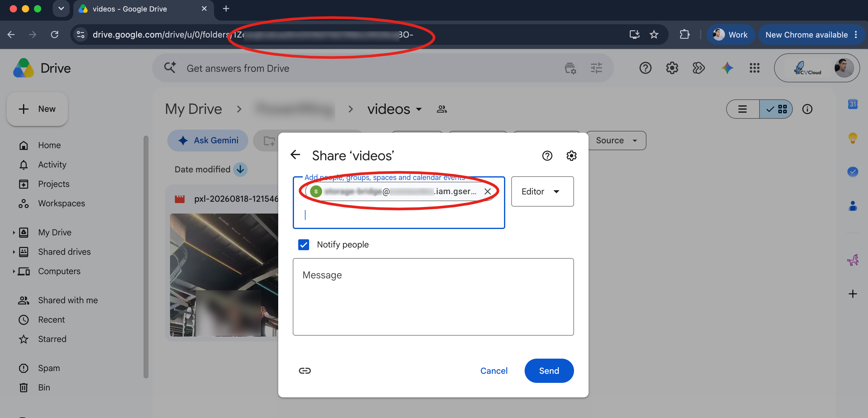
Task: Open Gemini sparkle icon in header
Action: 727,68
